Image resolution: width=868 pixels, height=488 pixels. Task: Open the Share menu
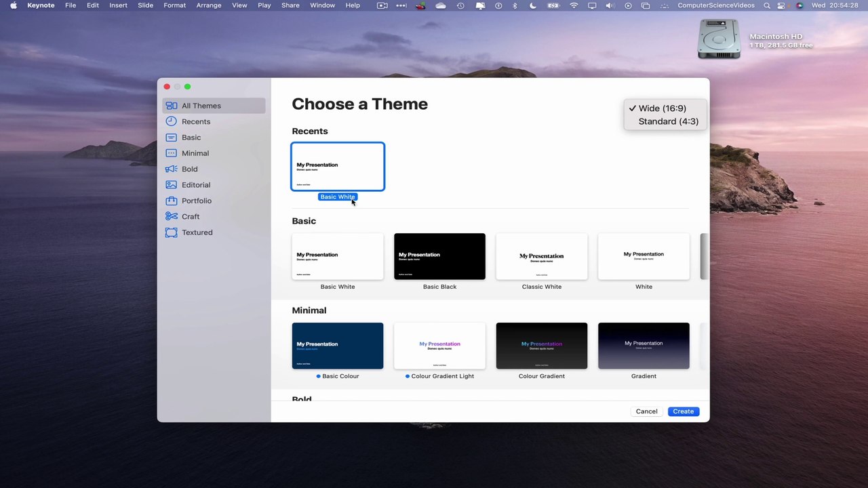tap(290, 5)
